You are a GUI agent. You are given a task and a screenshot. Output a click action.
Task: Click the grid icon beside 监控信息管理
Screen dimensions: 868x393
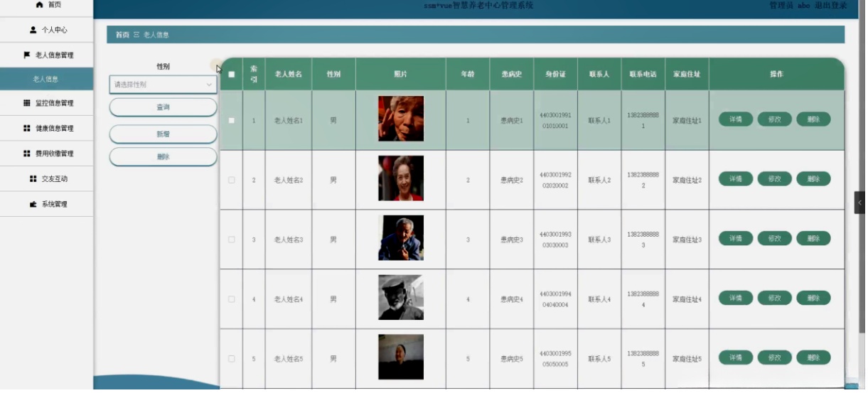tap(27, 103)
